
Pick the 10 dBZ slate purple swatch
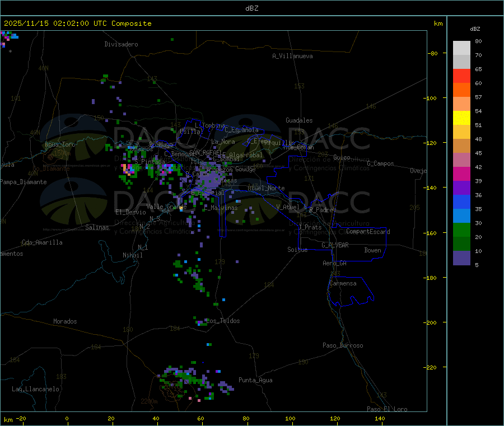point(461,258)
